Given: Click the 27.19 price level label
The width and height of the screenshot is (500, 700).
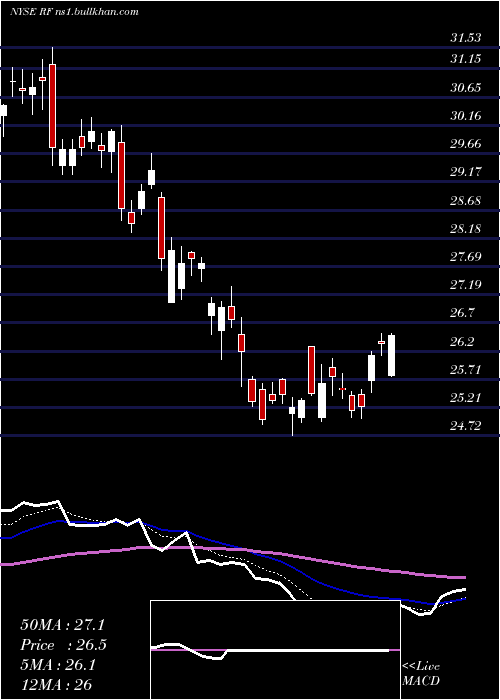Looking at the screenshot, I should pos(466,285).
